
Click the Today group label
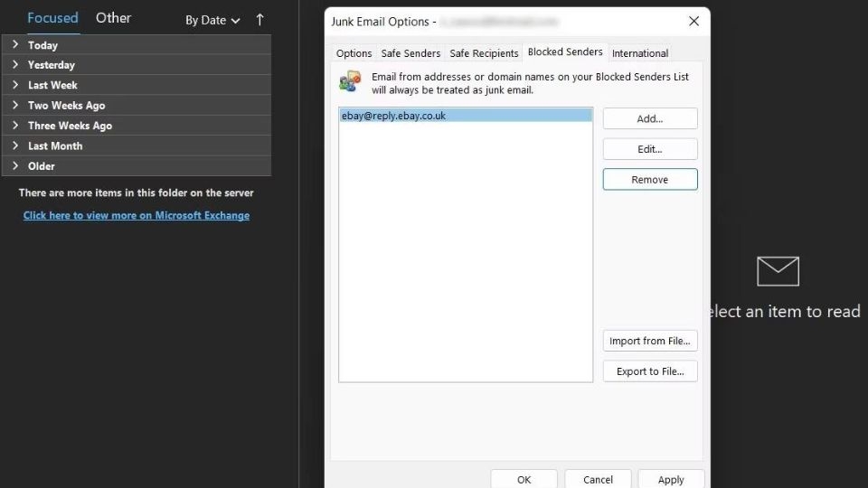click(x=42, y=45)
